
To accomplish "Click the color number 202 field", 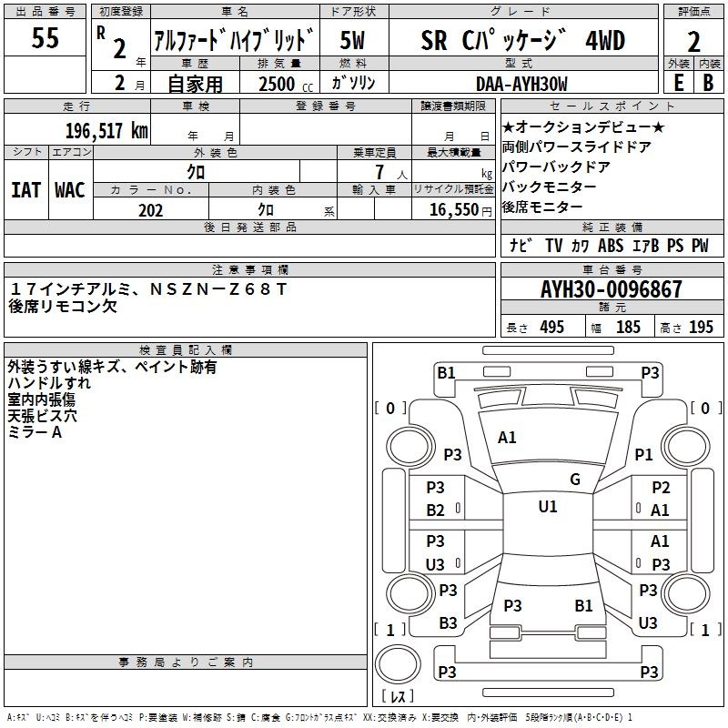I will (150, 210).
